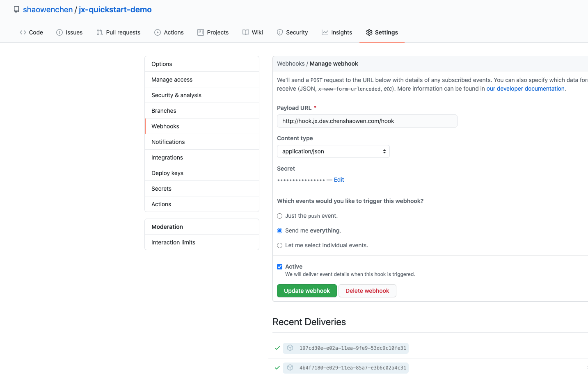
Task: Select Webhooks in the sidebar
Action: click(202, 126)
